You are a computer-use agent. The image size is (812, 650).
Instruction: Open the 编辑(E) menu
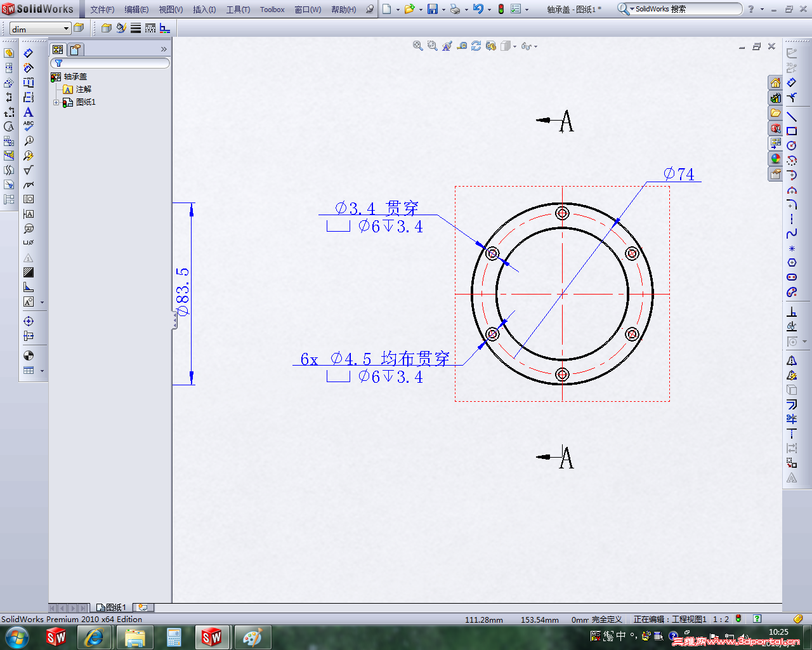pos(136,10)
